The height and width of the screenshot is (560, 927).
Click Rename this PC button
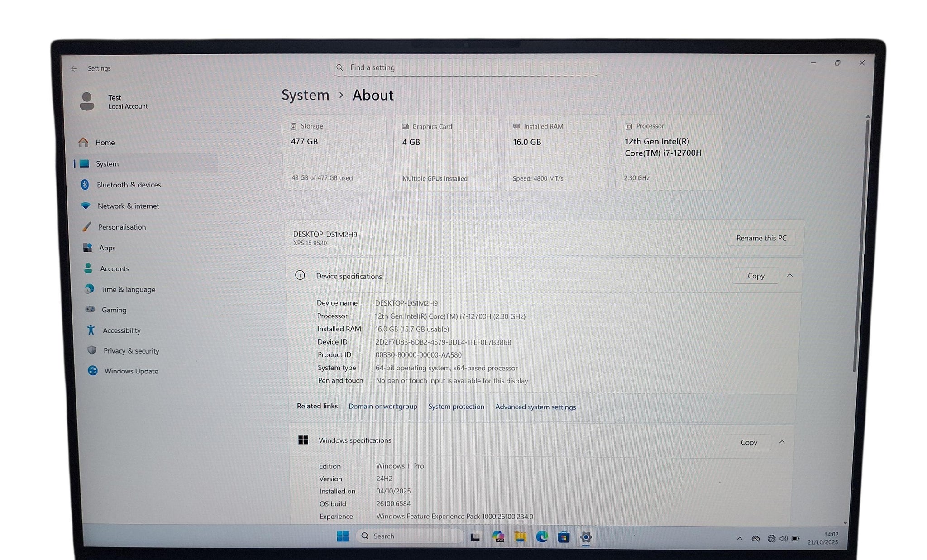coord(761,238)
